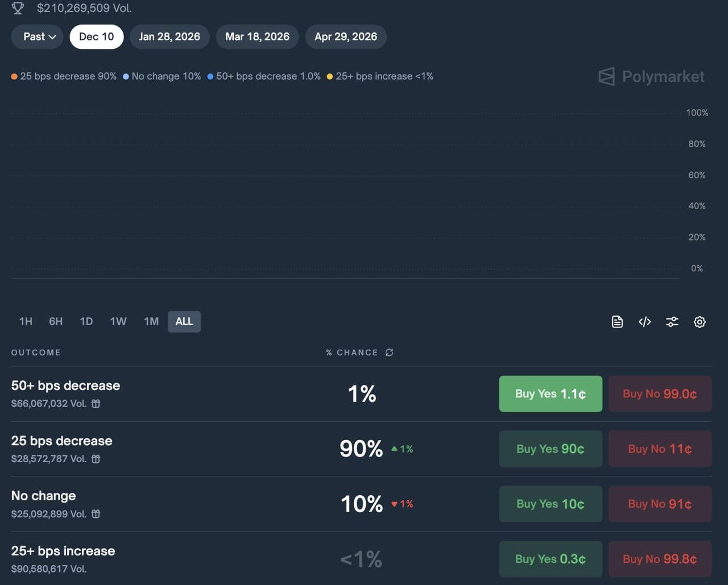The image size is (728, 585).
Task: Select the Dec 10 date tab
Action: point(96,37)
